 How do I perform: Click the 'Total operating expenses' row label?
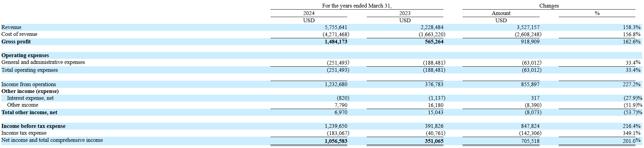click(x=30, y=70)
